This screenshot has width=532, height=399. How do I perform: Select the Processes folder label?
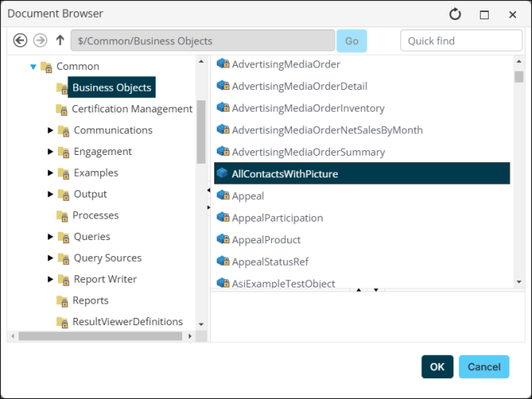click(95, 215)
